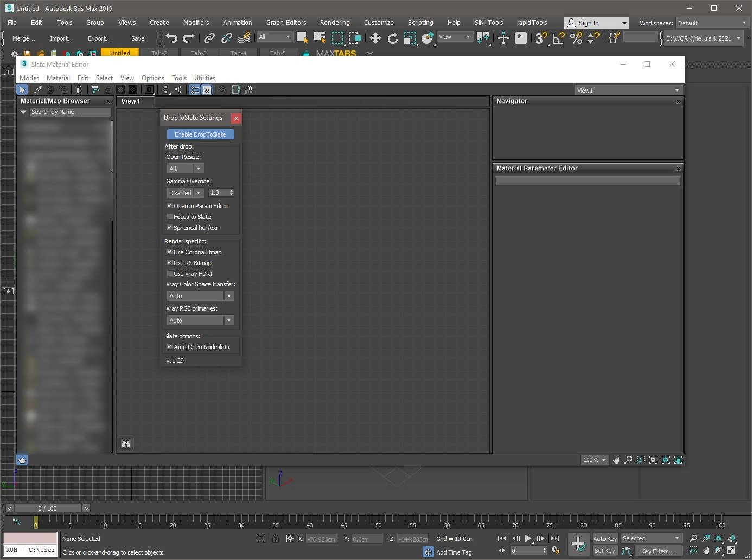Click Enable DropToSlate button
Viewport: 752px width, 560px height.
point(200,134)
